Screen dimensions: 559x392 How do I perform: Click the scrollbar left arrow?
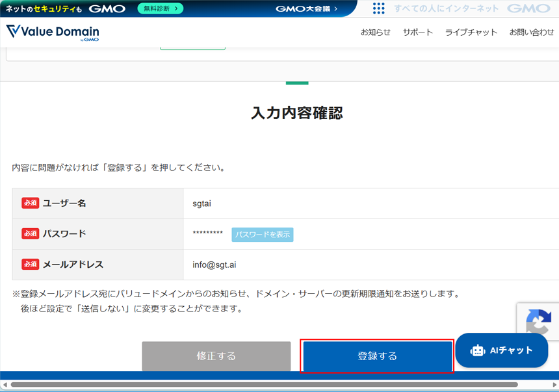tap(5, 384)
